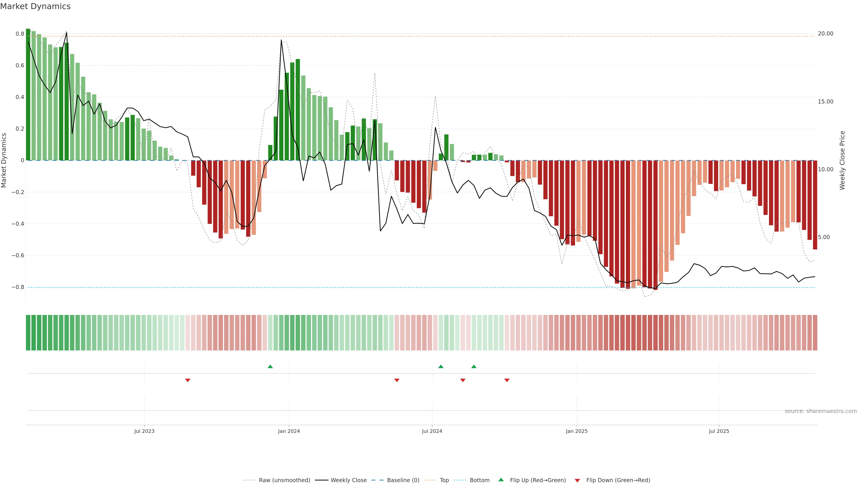868x488 pixels.
Task: Click the Jul 2025 x-axis label
Action: pos(719,431)
